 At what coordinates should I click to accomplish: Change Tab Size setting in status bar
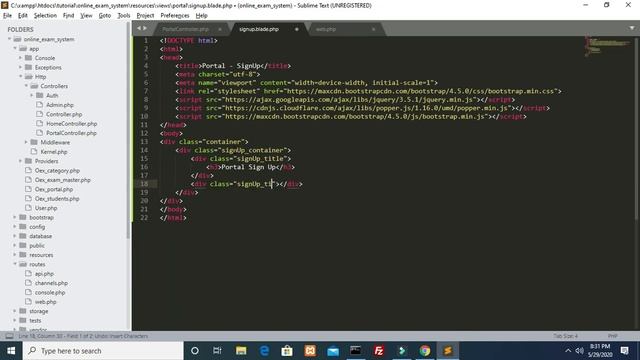pos(565,336)
